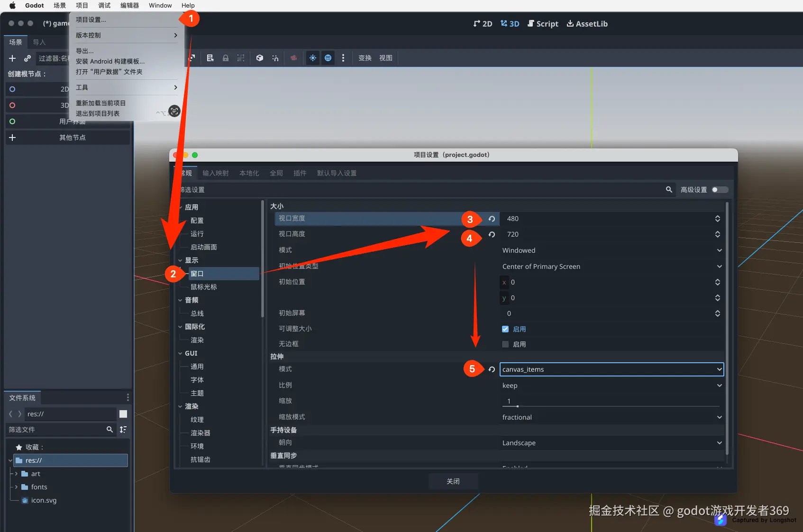Click the group selected nodes icon

point(241,58)
